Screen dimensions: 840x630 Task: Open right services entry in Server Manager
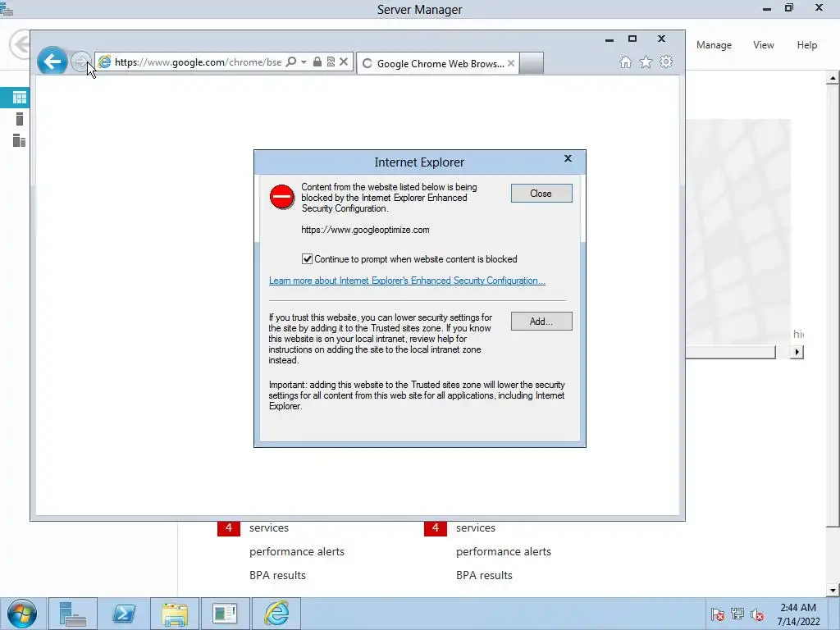pyautogui.click(x=476, y=528)
